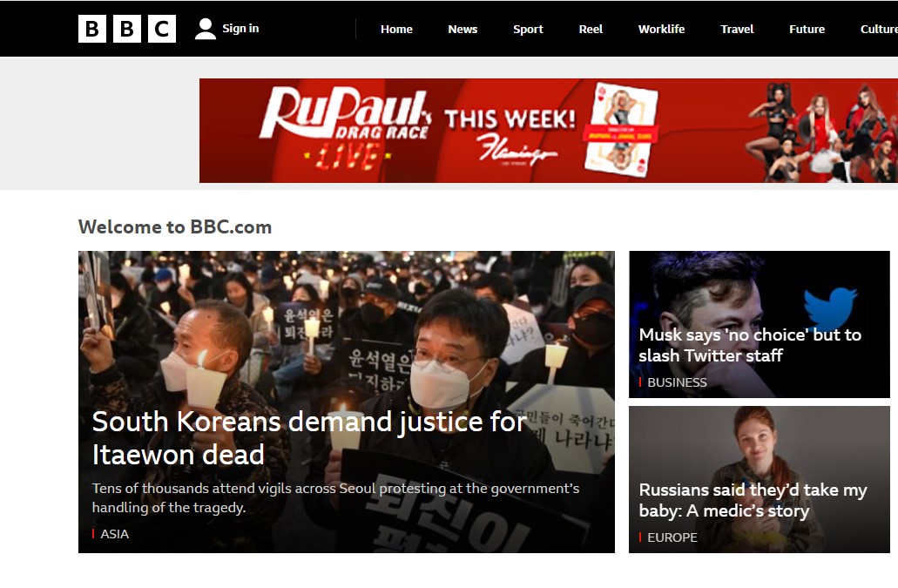
Task: Go to Home in navigation bar
Action: (x=396, y=30)
